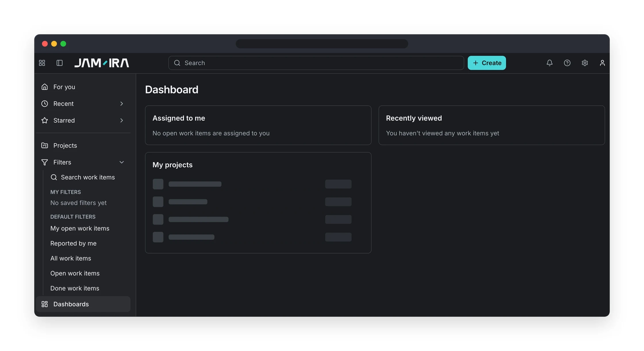644x351 pixels.
Task: Click the Assigned to me heading
Action: coord(179,118)
